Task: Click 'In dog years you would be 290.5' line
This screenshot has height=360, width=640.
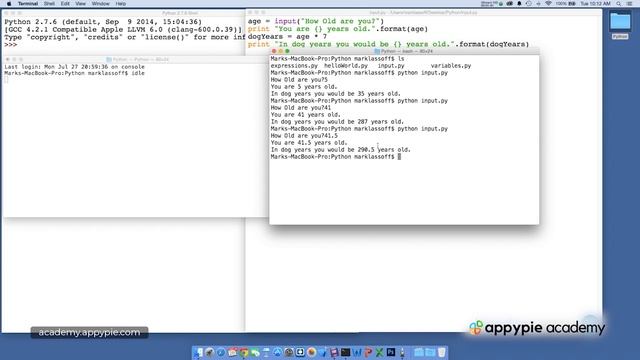Action: click(340, 150)
